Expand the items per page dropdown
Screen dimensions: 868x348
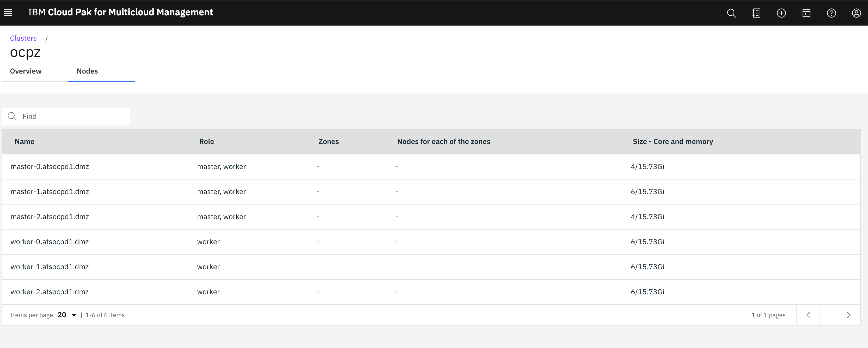point(67,315)
